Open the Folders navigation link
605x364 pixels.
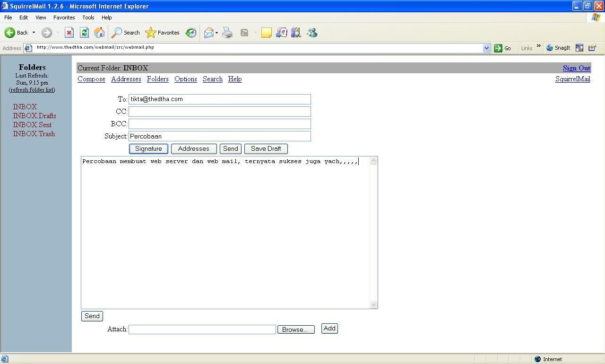157,79
